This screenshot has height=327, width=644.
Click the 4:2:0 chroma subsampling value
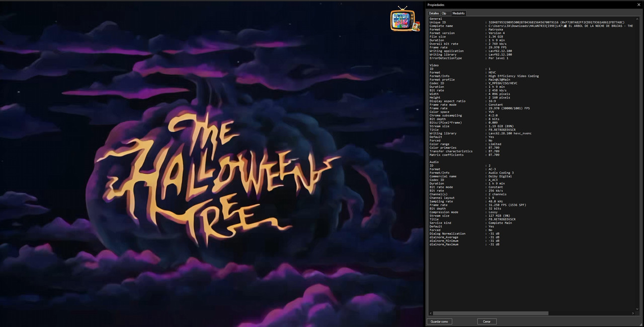(493, 115)
